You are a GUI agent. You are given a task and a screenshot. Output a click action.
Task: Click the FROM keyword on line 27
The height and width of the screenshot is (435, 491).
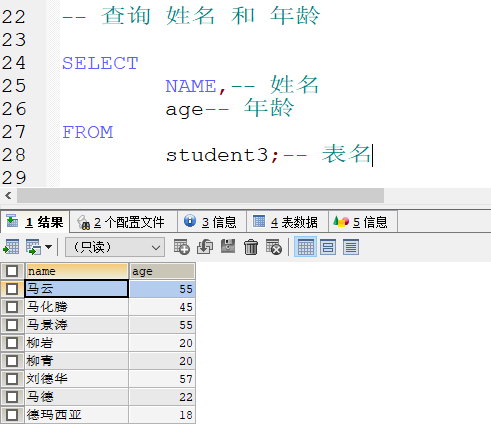88,132
